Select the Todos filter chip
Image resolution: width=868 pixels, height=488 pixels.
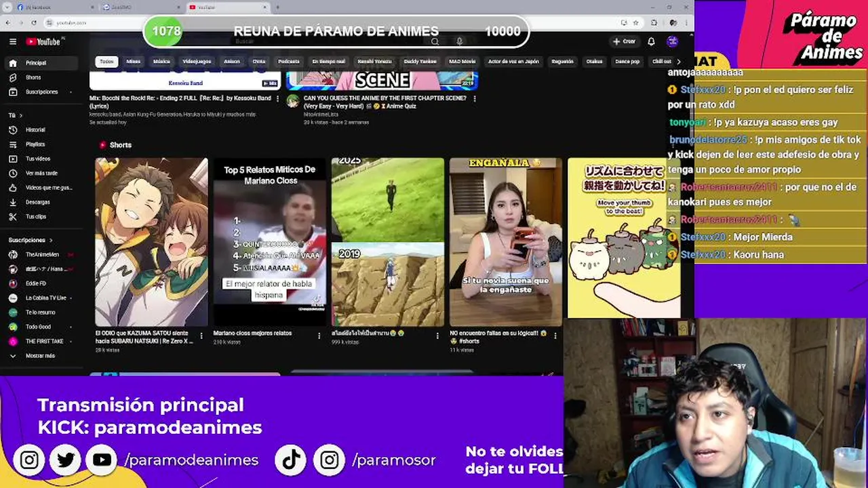pyautogui.click(x=106, y=62)
